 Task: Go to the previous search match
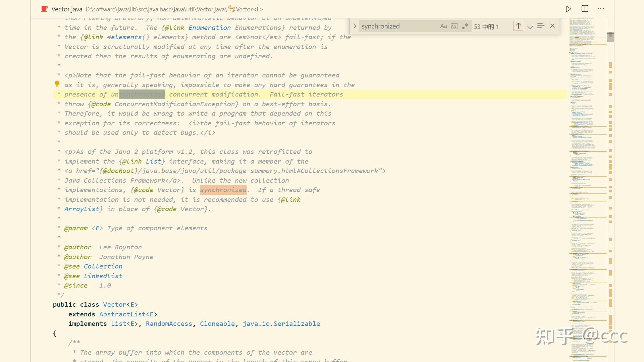[518, 26]
